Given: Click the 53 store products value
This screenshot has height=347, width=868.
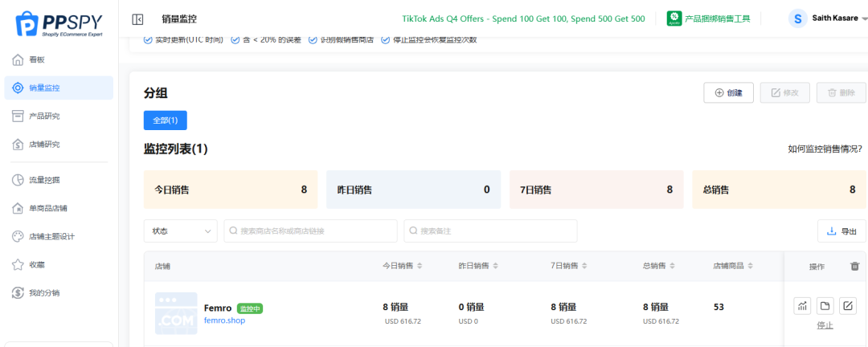Looking at the screenshot, I should click(719, 307).
